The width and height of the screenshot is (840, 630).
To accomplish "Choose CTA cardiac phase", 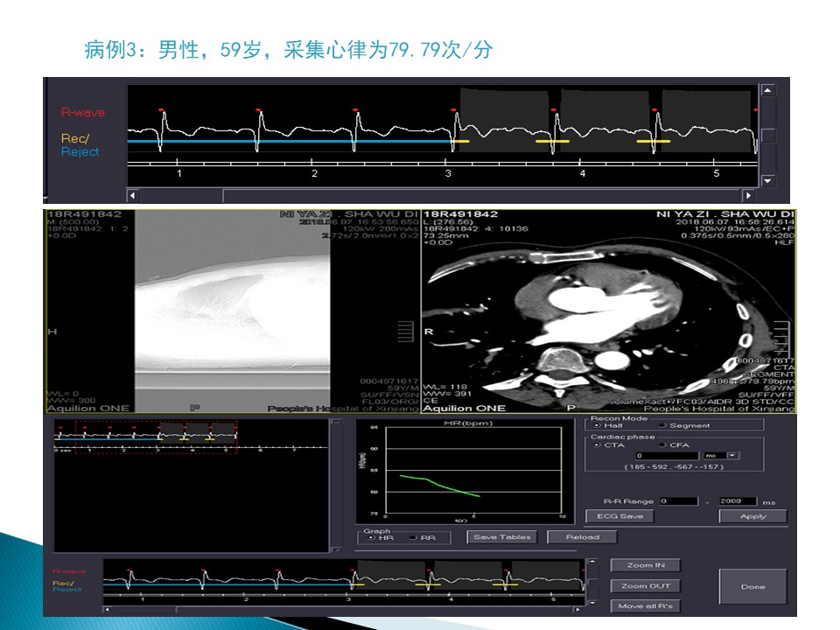I will tap(597, 445).
